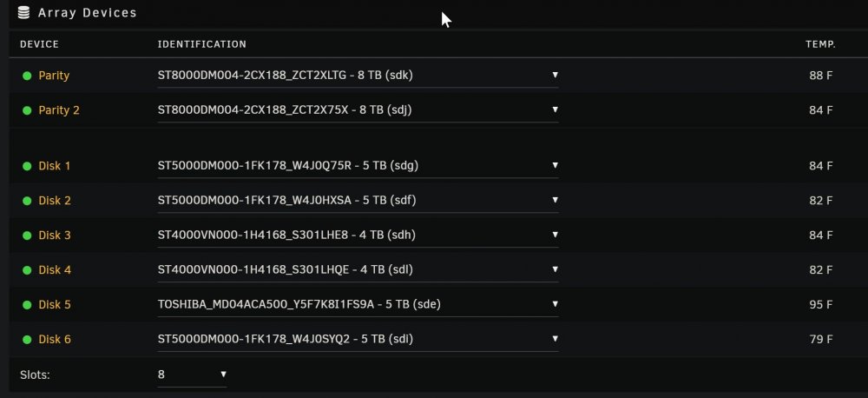Click the green status indicator beside Parity 2
Image resolution: width=868 pixels, height=398 pixels.
(x=27, y=110)
